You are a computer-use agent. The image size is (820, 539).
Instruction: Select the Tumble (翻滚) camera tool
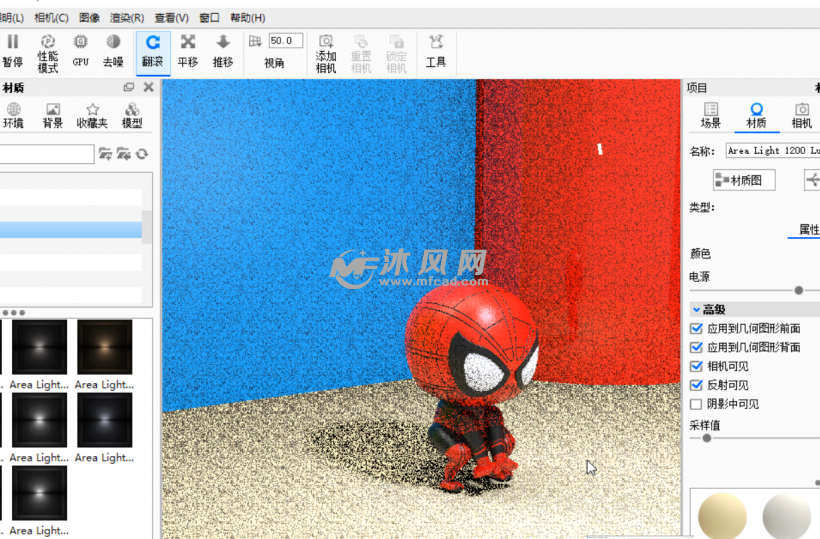click(153, 52)
